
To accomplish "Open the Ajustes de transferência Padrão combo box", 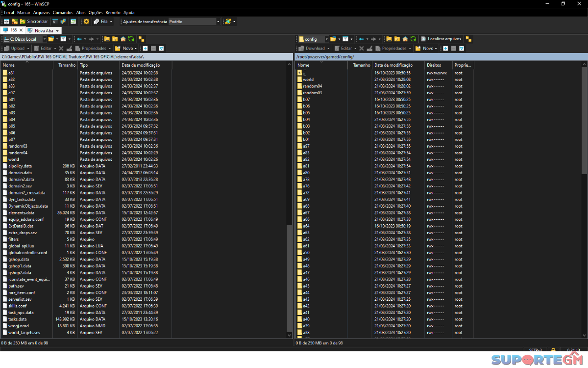I will click(195, 22).
